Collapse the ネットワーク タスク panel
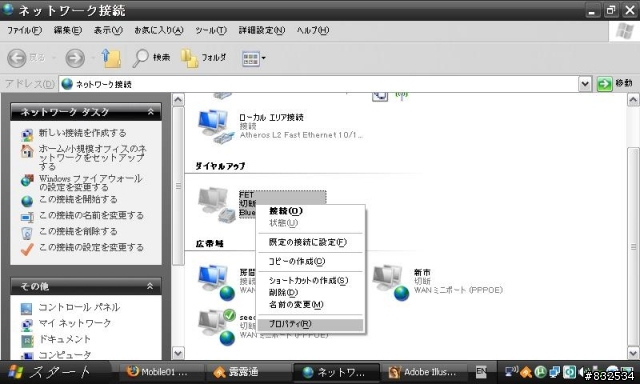The height and width of the screenshot is (384, 640). tap(150, 111)
